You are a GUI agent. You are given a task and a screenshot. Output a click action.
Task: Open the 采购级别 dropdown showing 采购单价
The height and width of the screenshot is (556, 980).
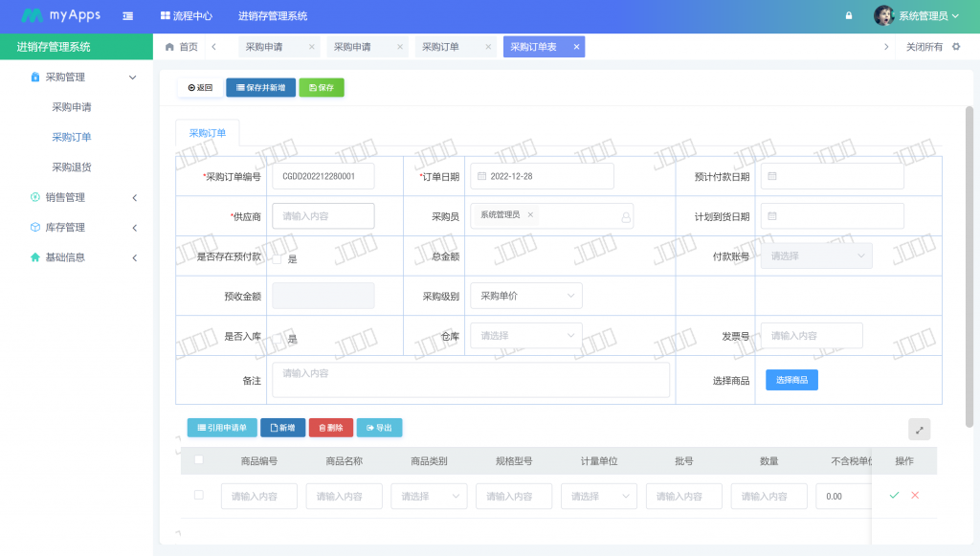pos(525,296)
